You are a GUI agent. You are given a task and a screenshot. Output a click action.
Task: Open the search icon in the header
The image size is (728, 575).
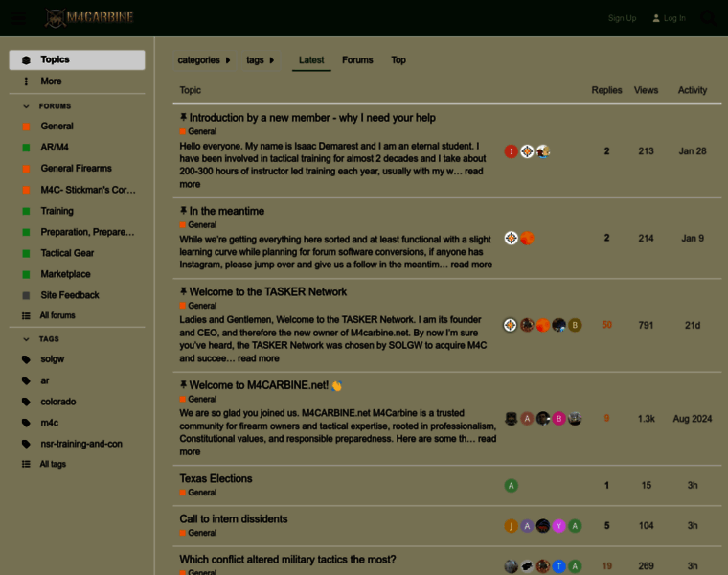click(x=706, y=17)
